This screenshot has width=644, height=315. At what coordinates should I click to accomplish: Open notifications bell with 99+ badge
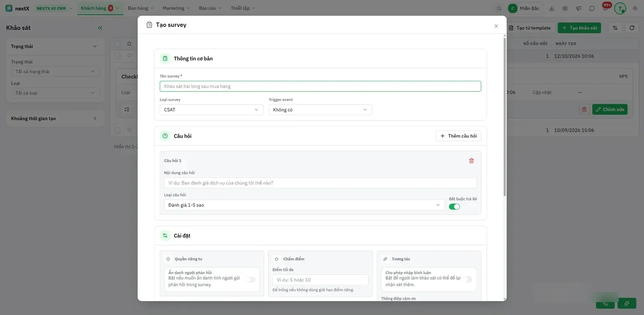coord(606,8)
